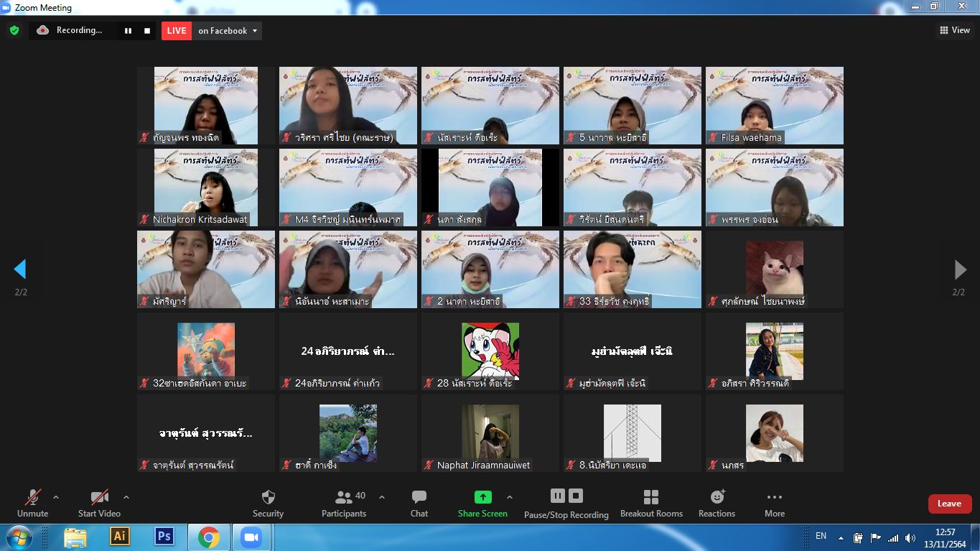The height and width of the screenshot is (551, 980).
Task: Click the green encryption shield icon
Action: tap(14, 30)
